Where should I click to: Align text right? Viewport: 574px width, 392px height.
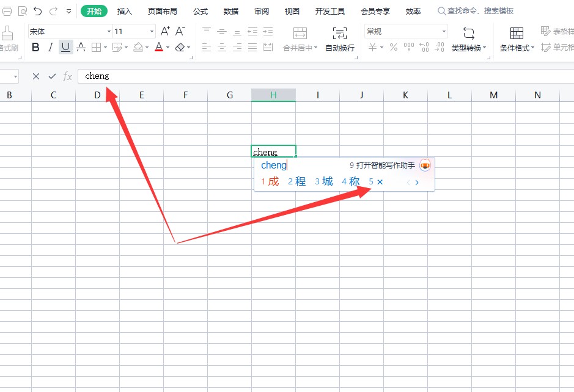[237, 47]
